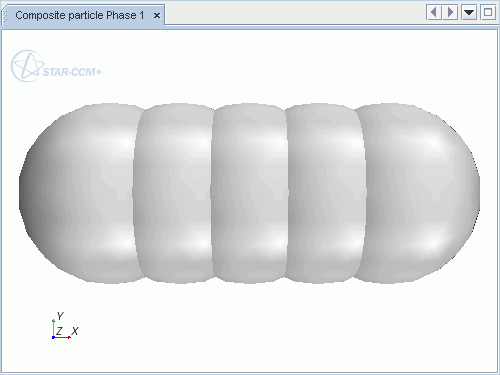Maximize the scene window via square icon
This screenshot has height=375, width=500.
(x=488, y=13)
